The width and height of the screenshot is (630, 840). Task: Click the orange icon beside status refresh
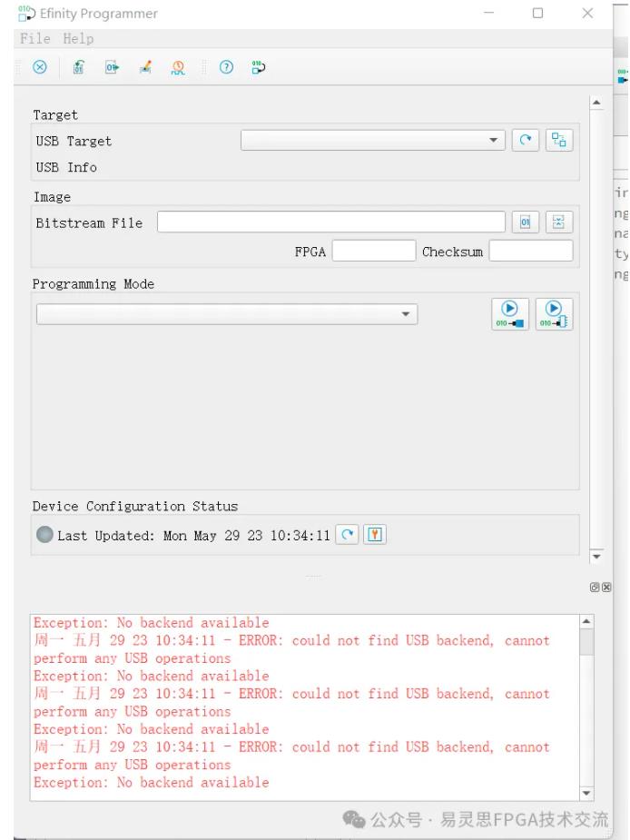[374, 535]
